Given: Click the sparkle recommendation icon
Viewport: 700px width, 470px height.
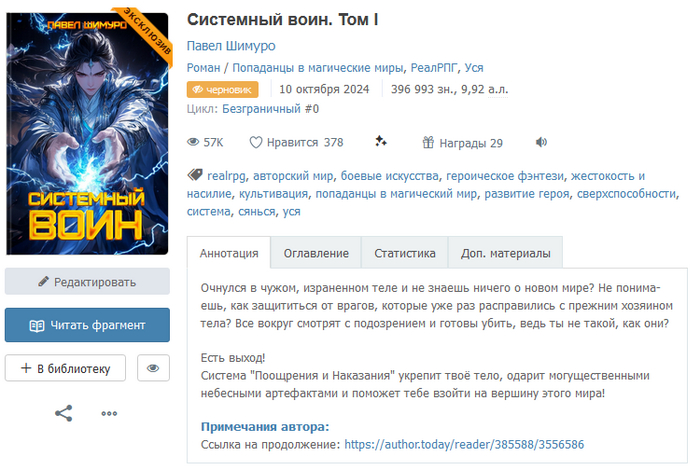Looking at the screenshot, I should coord(381,141).
